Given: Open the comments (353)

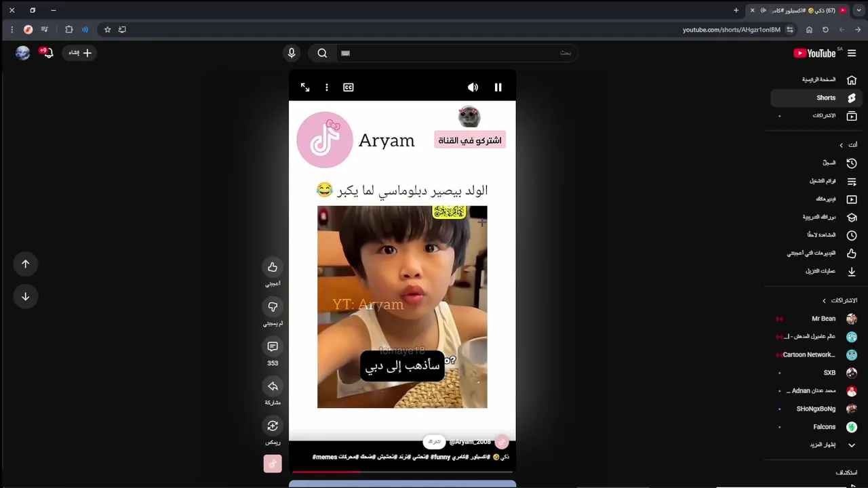Looking at the screenshot, I should [x=273, y=346].
